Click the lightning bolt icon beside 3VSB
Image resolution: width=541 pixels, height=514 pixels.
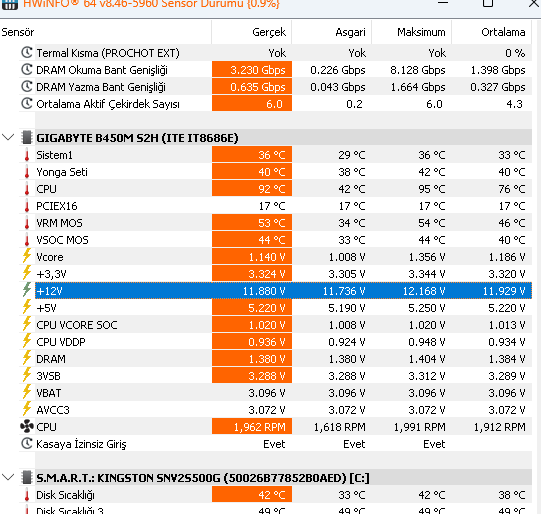click(x=27, y=375)
